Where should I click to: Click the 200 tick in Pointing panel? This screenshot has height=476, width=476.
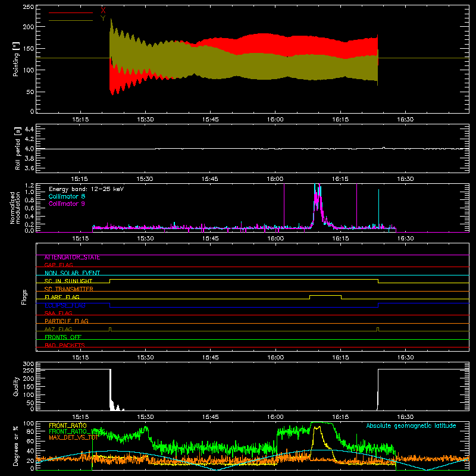[x=29, y=27]
